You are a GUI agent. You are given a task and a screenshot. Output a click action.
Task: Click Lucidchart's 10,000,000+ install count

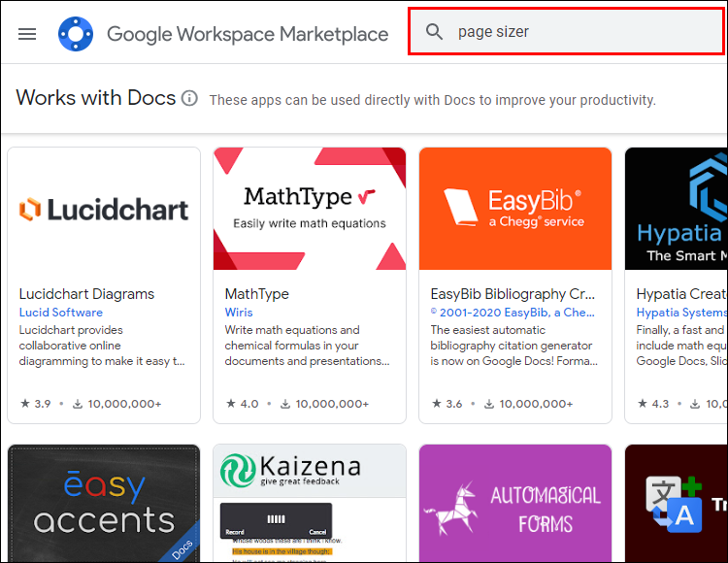tap(125, 404)
